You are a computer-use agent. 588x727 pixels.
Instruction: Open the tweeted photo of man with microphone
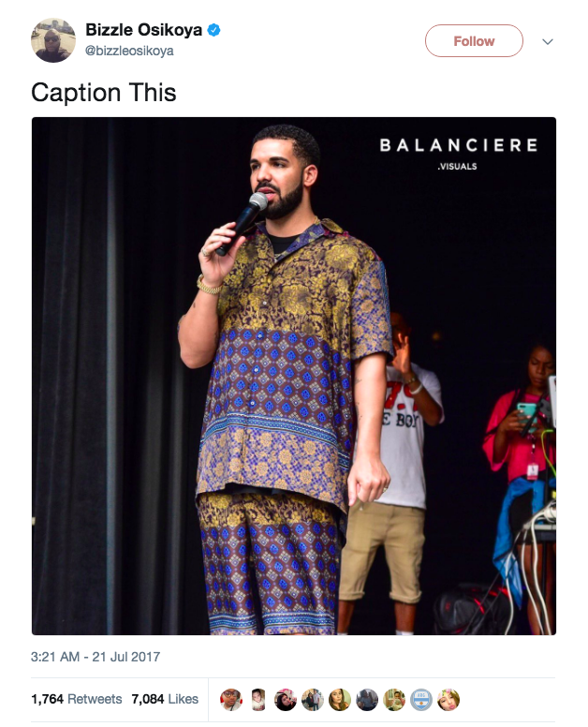[294, 376]
